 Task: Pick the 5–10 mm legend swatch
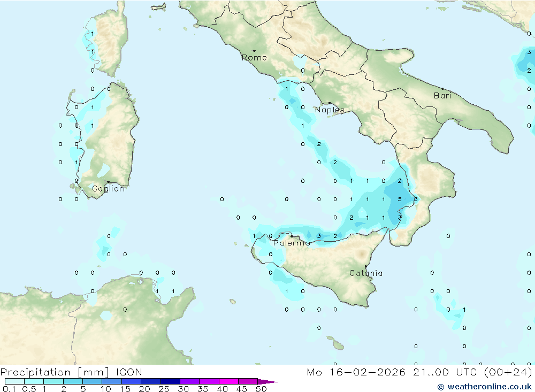coord(92,381)
